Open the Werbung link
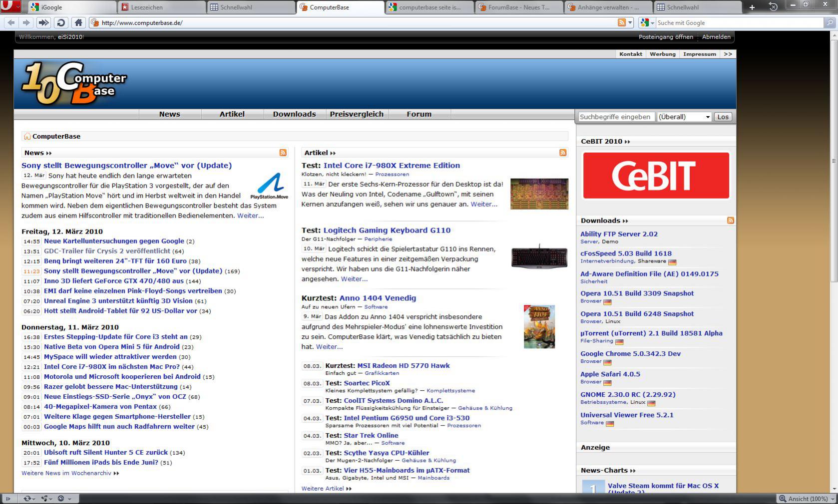Image resolution: width=838 pixels, height=504 pixels. (663, 54)
